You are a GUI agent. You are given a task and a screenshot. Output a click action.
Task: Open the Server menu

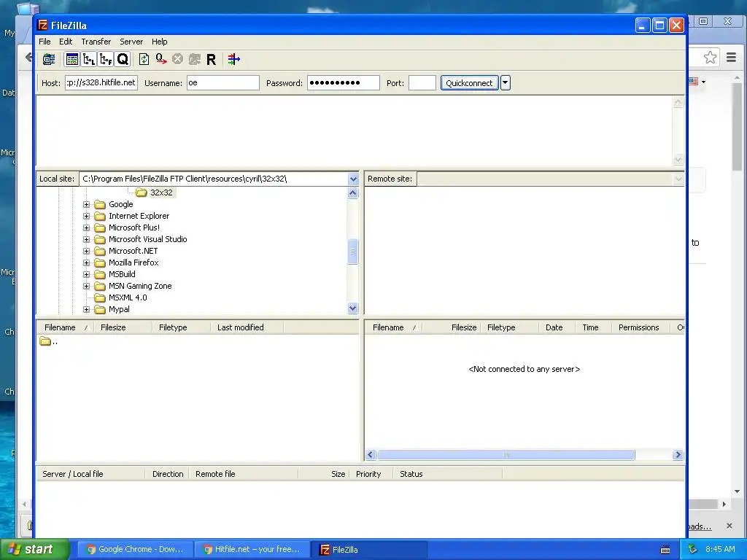(131, 42)
